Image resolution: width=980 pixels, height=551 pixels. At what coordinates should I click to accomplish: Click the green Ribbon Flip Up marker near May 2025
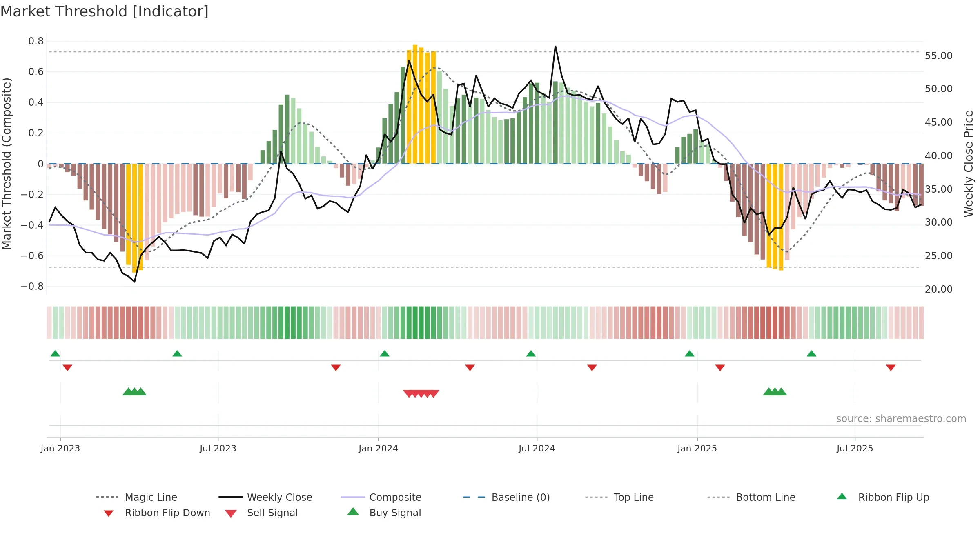811,353
